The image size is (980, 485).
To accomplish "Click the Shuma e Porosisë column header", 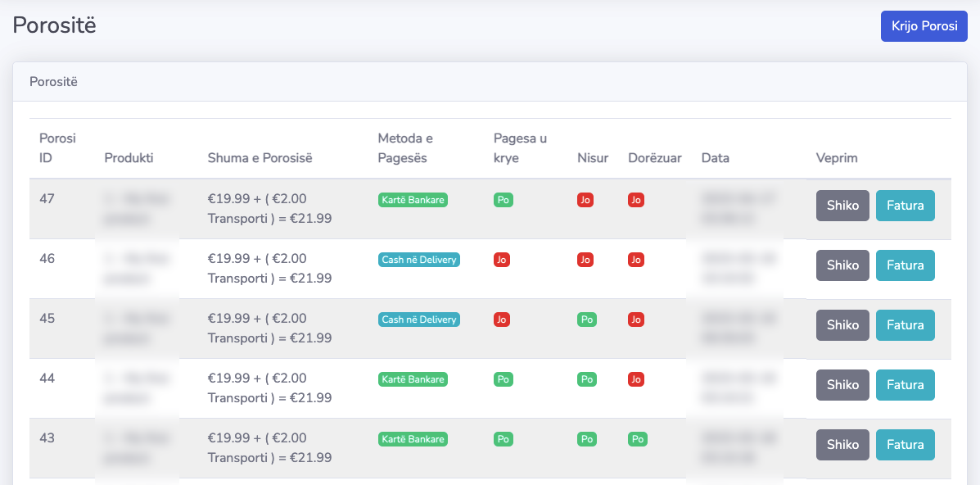I will pyautogui.click(x=260, y=158).
